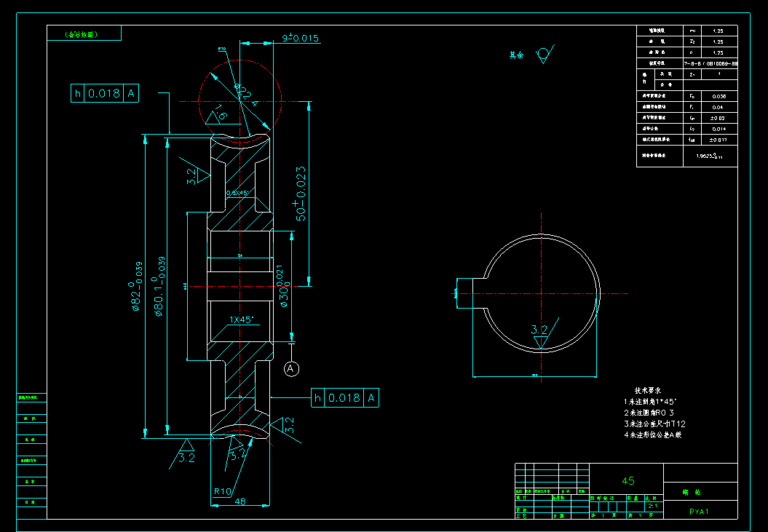
Task: Click the 0.014 table value
Action: [719, 129]
